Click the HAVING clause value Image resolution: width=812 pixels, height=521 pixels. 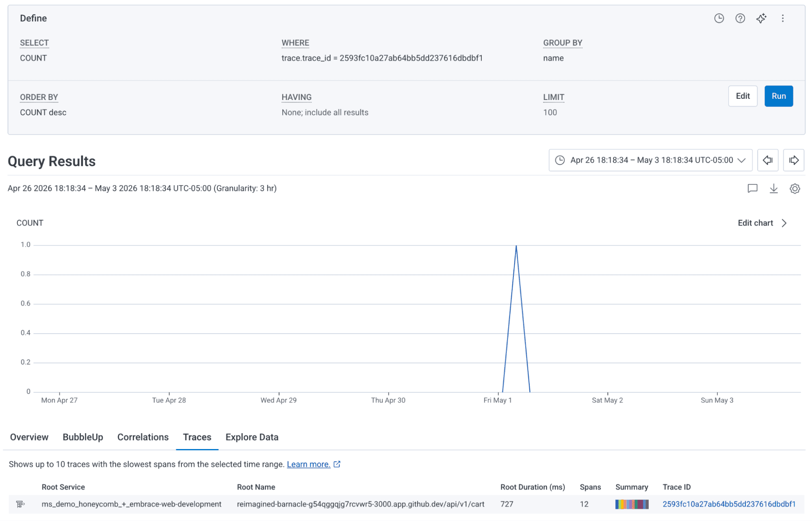[x=325, y=113]
